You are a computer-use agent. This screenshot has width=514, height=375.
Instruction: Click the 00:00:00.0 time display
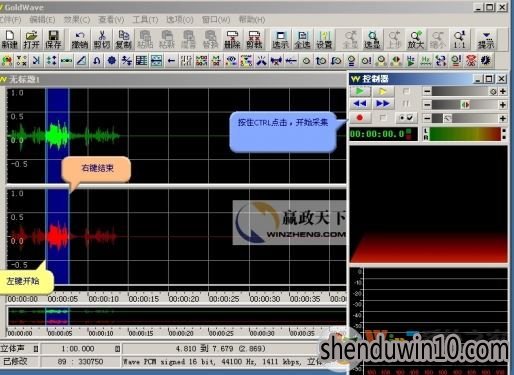point(383,134)
